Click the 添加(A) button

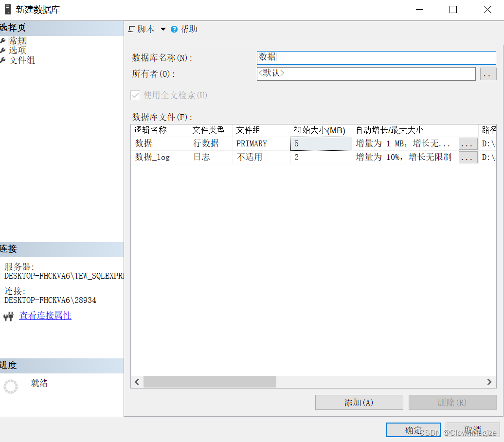359,402
